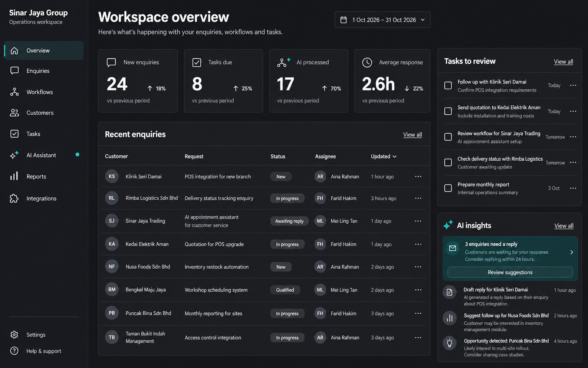Click the envelope icon in enquiries need reply card
The width and height of the screenshot is (588, 368).
[453, 248]
